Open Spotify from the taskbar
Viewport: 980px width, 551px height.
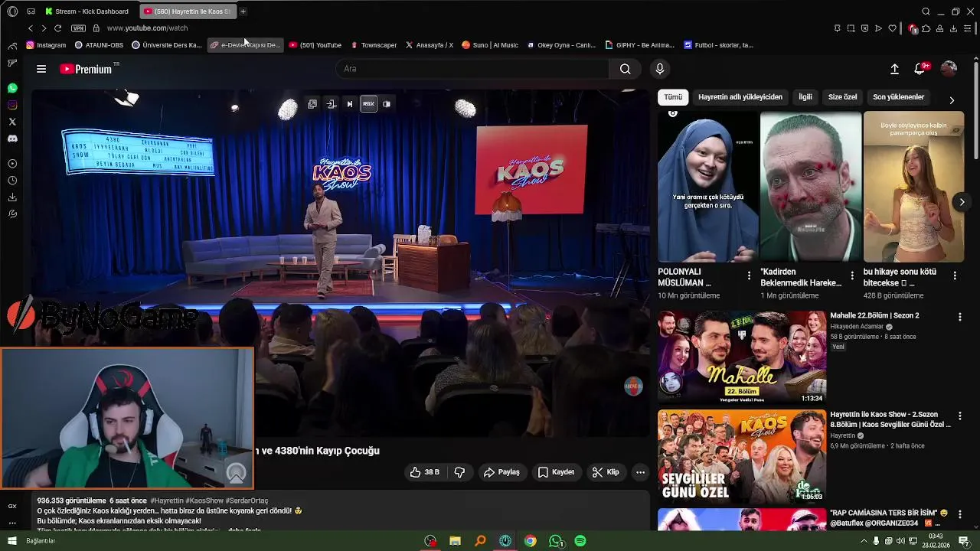[x=580, y=541]
